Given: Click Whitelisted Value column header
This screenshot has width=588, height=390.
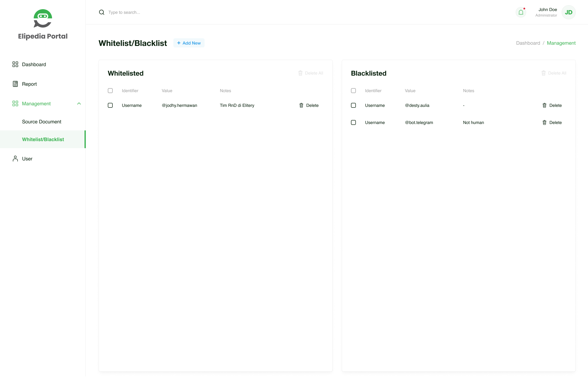Looking at the screenshot, I should pos(167,91).
